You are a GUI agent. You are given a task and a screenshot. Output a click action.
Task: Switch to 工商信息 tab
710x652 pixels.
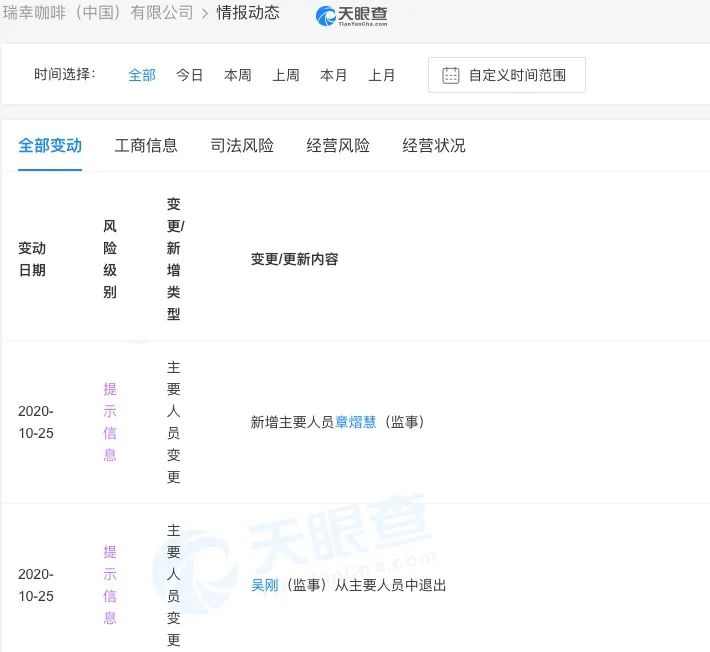tap(146, 146)
